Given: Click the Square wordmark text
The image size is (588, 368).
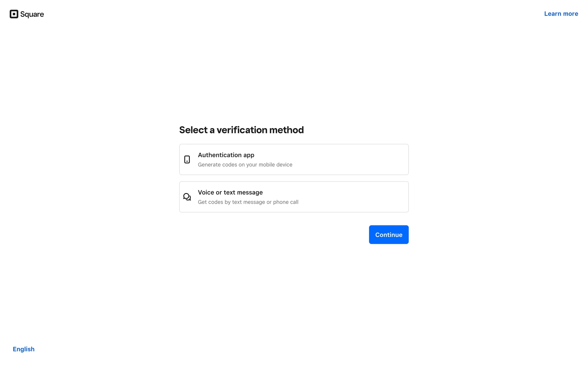Looking at the screenshot, I should (32, 14).
